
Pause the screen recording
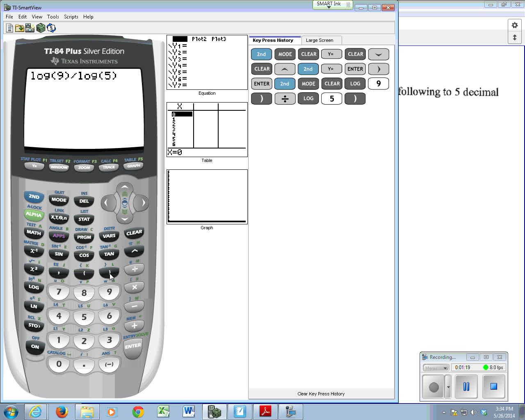click(466, 386)
